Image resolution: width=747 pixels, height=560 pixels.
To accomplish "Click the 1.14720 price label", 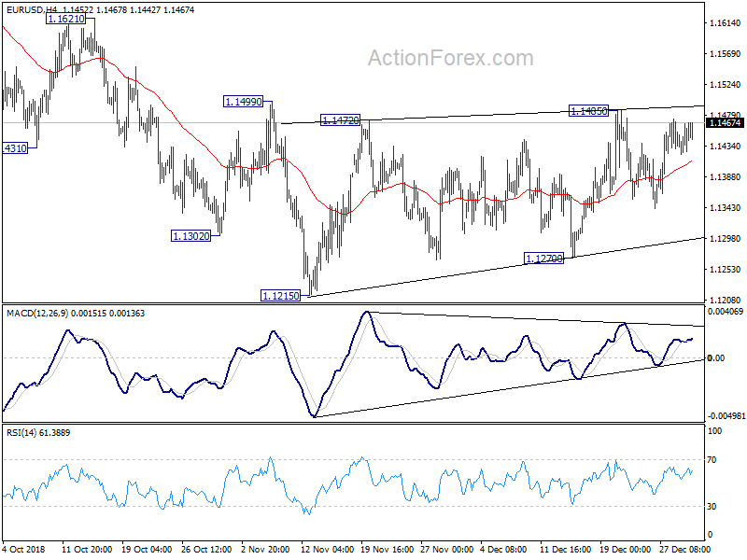I will (x=340, y=120).
